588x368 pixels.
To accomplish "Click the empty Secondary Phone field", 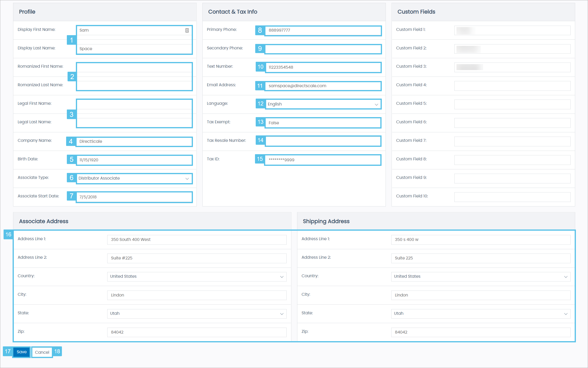I will [x=323, y=49].
